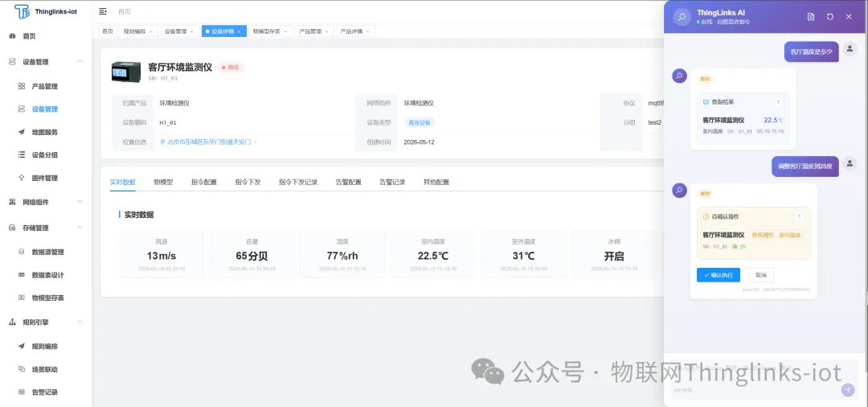The height and width of the screenshot is (407, 868).
Task: Select the 其他配置 tab
Action: pyautogui.click(x=436, y=182)
